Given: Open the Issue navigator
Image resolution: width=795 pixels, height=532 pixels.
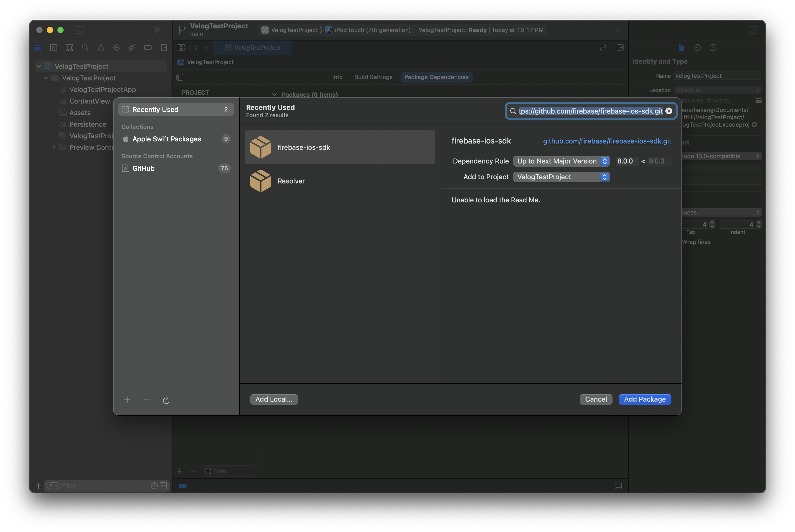Looking at the screenshot, I should (101, 48).
